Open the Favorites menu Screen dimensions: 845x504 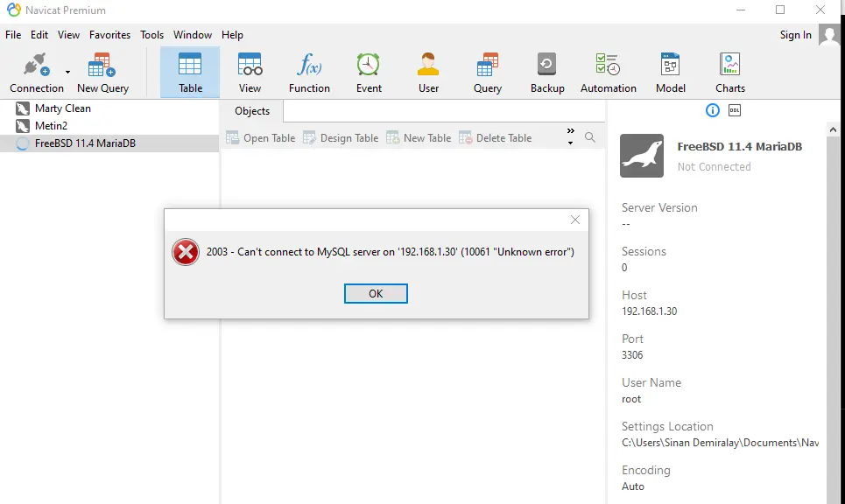click(x=109, y=35)
